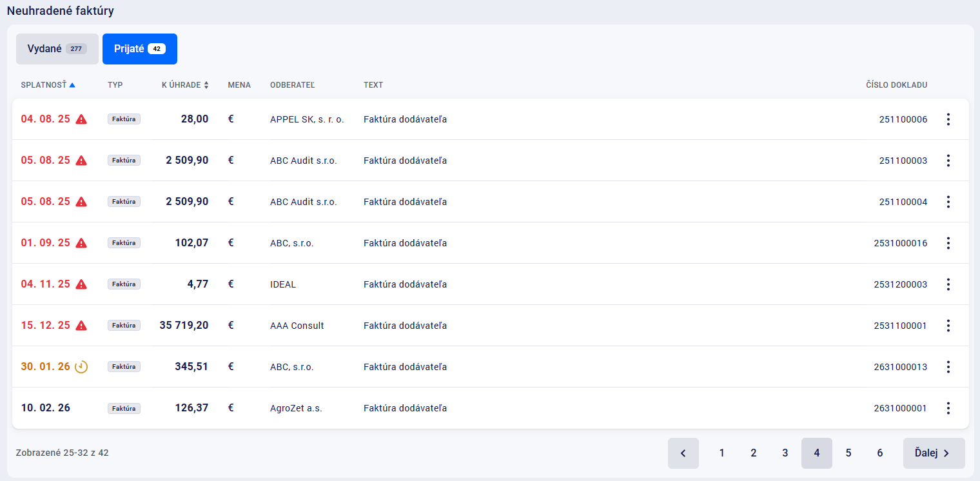Click Faktúra type badge for IDEAL invoice
The width and height of the screenshot is (980, 481).
click(x=124, y=284)
